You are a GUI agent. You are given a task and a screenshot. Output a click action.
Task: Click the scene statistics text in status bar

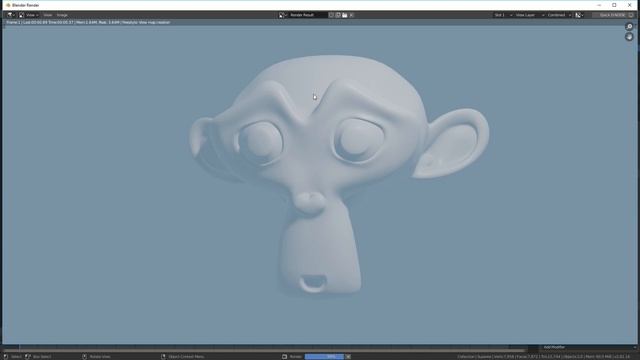(x=543, y=357)
